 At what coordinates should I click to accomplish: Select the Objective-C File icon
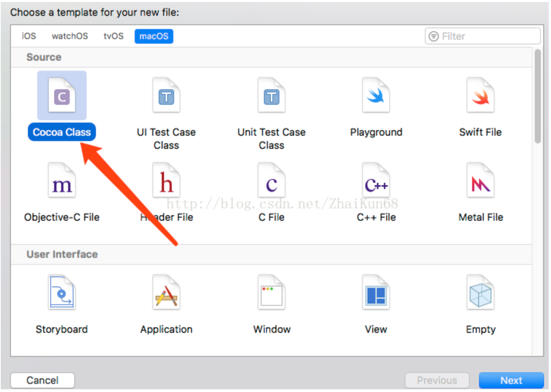coord(62,181)
